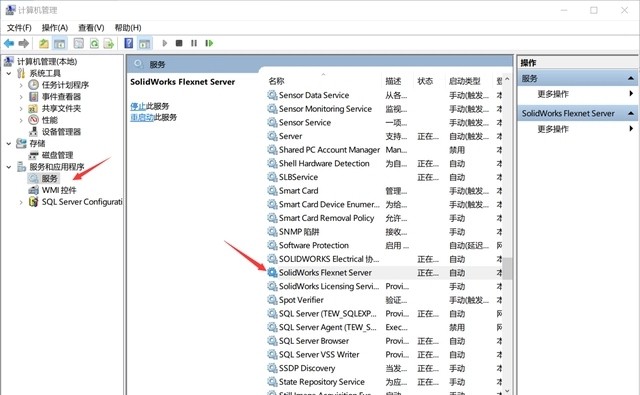The width and height of the screenshot is (640, 395).
Task: Expand the 任务计划程序 tree node
Action: (x=21, y=85)
